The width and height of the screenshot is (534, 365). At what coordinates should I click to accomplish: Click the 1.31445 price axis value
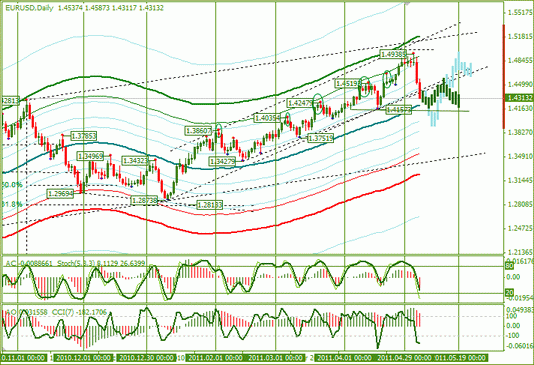point(520,180)
